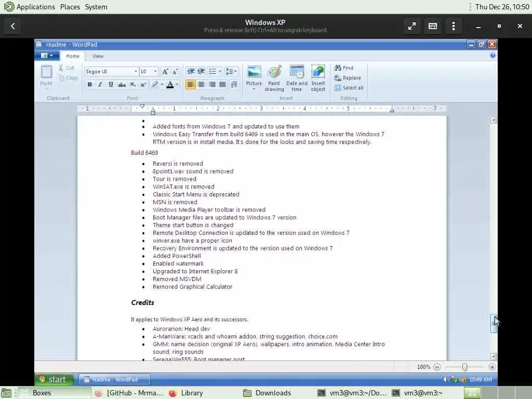
Task: Click Find in Editing group
Action: click(344, 68)
